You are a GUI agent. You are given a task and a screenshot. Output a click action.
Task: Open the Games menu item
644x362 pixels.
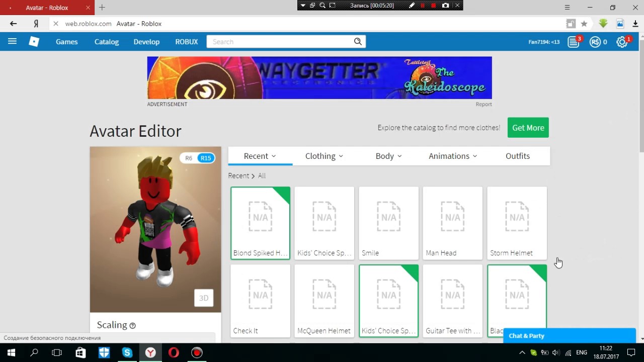[x=66, y=42]
